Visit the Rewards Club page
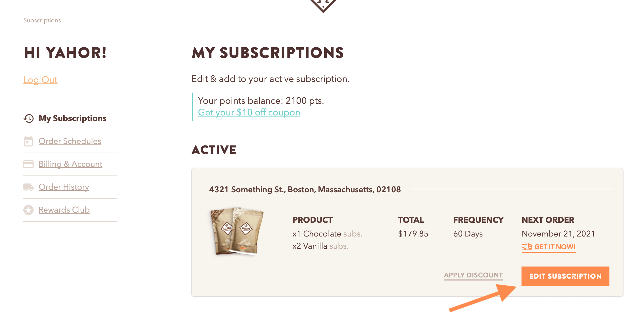 click(x=64, y=210)
